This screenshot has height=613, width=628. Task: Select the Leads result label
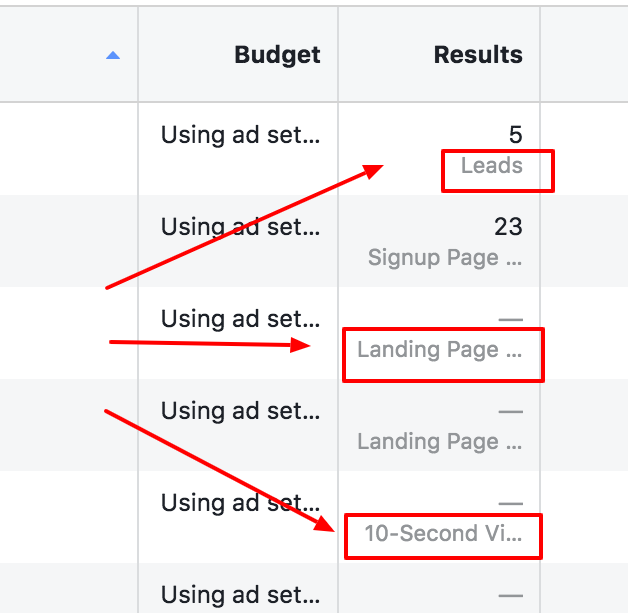click(491, 166)
